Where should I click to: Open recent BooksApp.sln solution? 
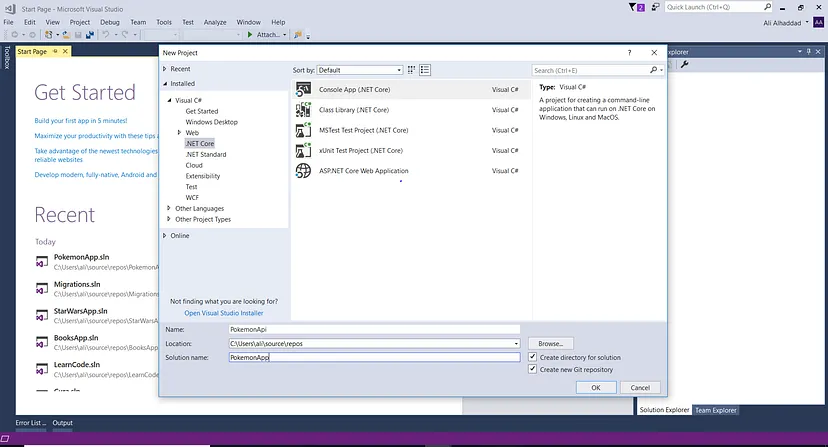point(76,338)
